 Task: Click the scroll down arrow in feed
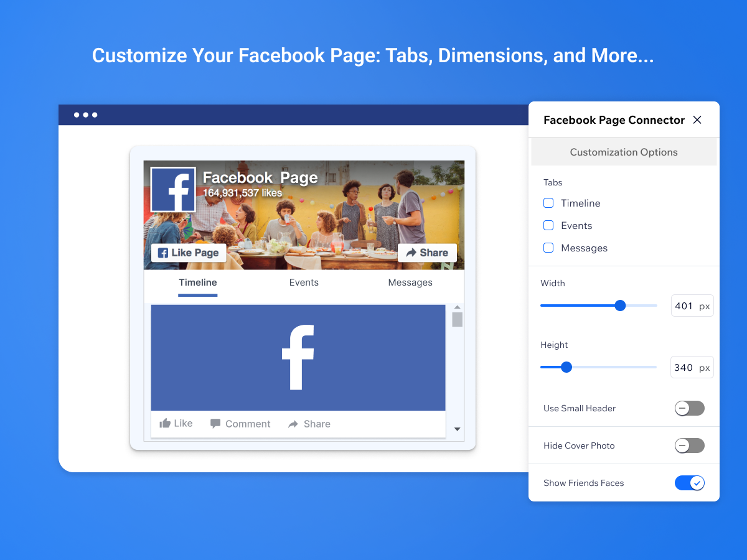[457, 429]
